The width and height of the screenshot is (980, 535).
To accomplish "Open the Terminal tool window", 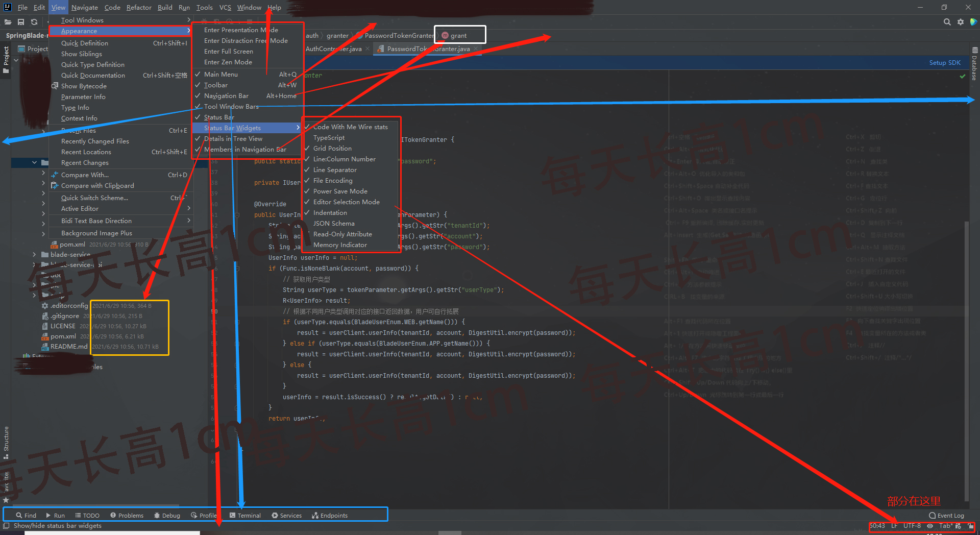I will pos(245,516).
